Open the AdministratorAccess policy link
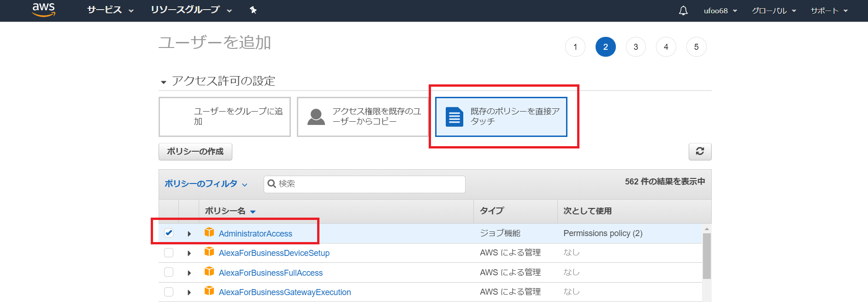Viewport: 868px width, 302px height. [255, 234]
